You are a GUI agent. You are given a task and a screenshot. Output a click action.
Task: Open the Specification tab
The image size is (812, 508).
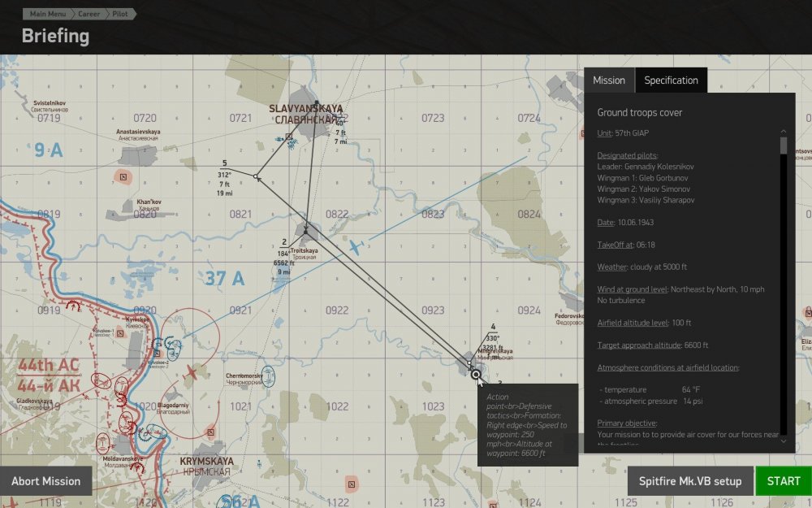pyautogui.click(x=672, y=80)
